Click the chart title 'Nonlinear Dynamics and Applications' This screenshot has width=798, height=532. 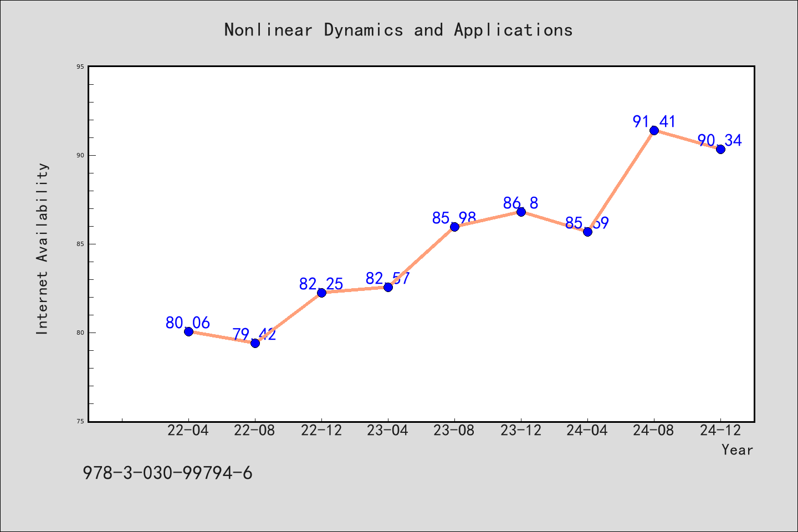(398, 30)
